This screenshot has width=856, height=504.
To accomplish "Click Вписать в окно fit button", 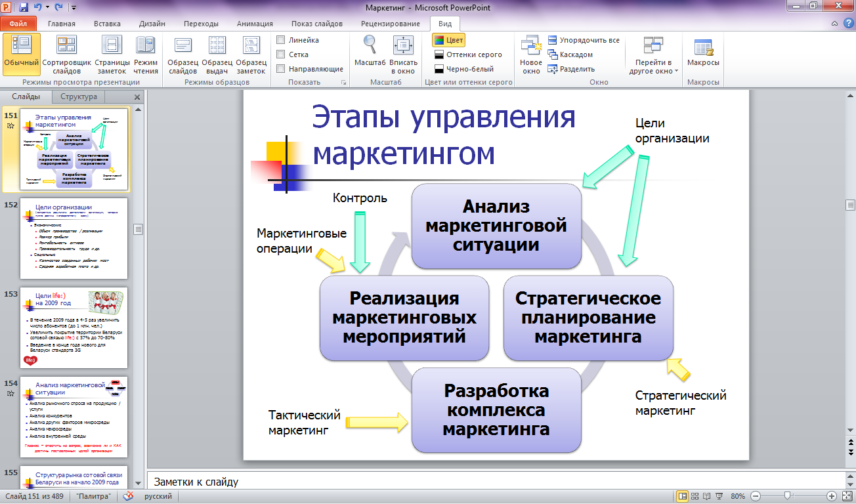I will (403, 55).
